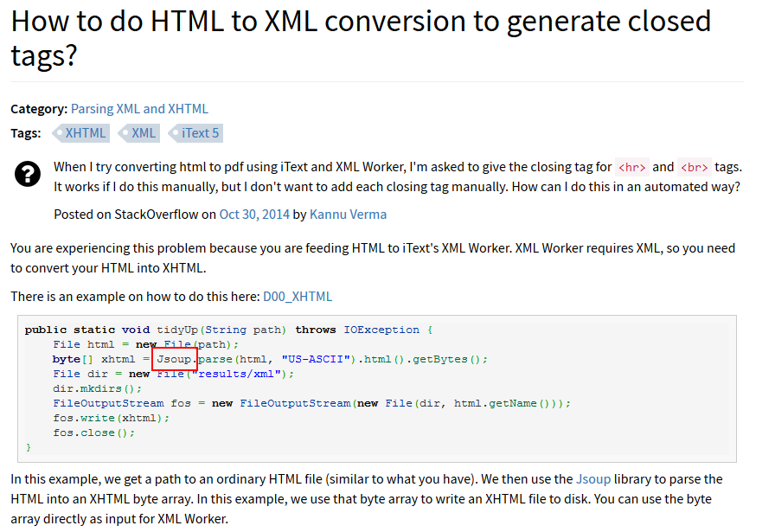Select the XML tag

(144, 133)
